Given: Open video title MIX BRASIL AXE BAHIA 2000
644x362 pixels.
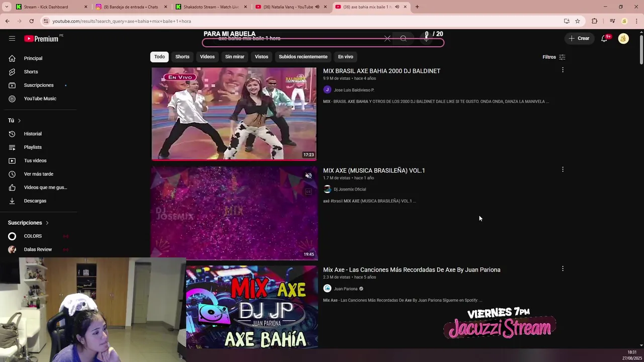Looking at the screenshot, I should (381, 71).
